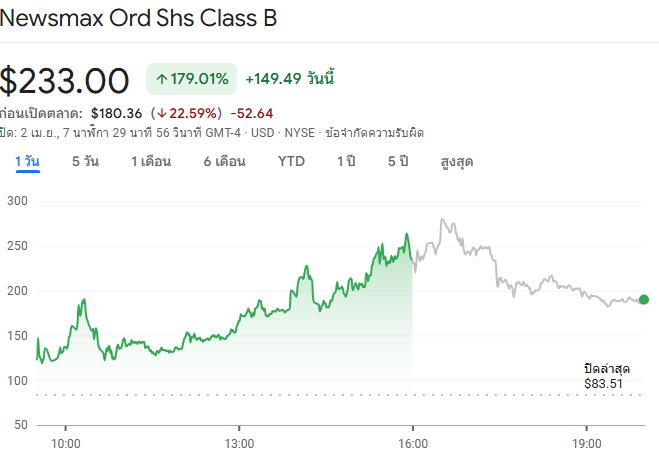Click the 16:00 time axis label
Screen dimensions: 659x460
pyautogui.click(x=413, y=443)
